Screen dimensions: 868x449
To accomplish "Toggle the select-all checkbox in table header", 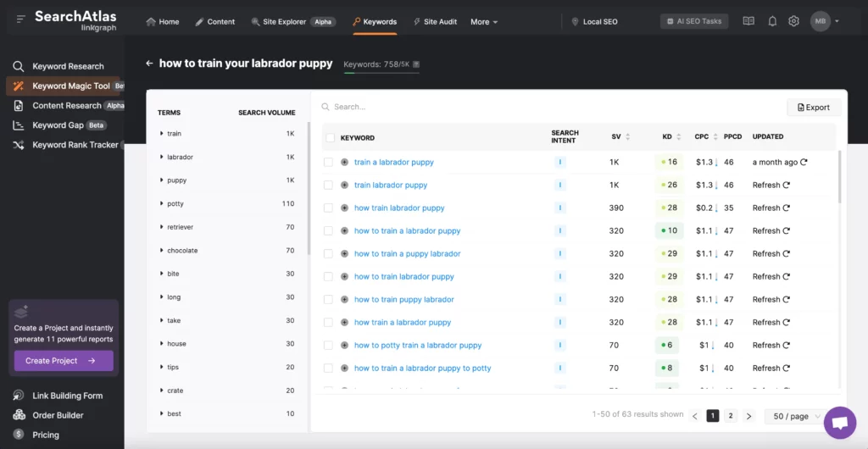I will 329,137.
